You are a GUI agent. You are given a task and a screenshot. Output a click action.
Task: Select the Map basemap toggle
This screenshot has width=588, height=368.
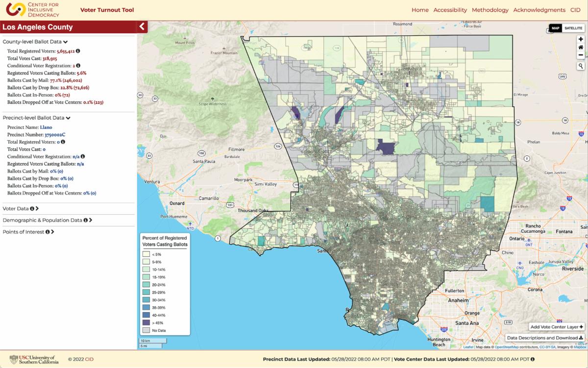point(556,28)
